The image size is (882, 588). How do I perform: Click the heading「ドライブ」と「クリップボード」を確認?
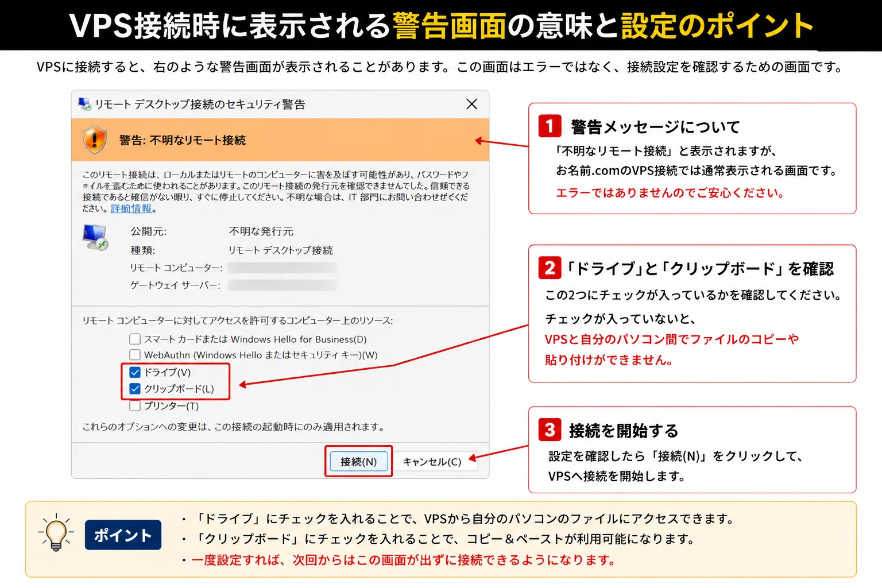(701, 269)
